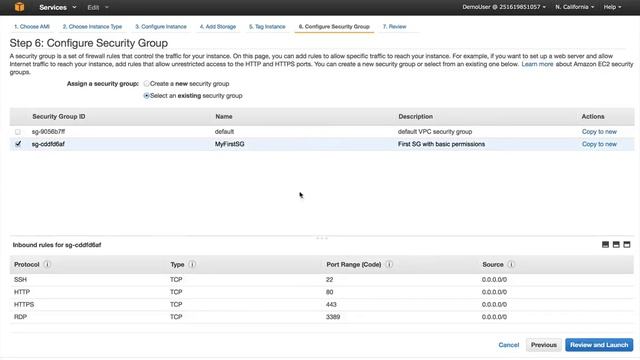The width and height of the screenshot is (640, 360).
Task: Open the N. California region dropdown
Action: [574, 7]
